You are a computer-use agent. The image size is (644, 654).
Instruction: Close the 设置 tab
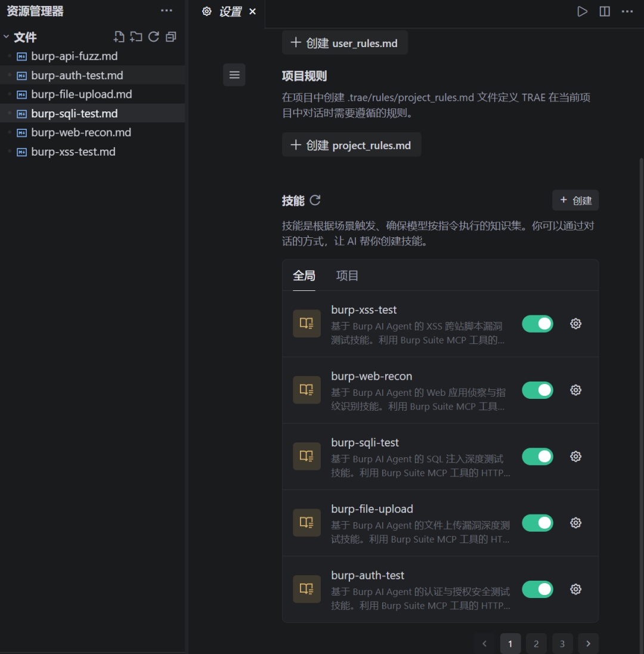(252, 12)
